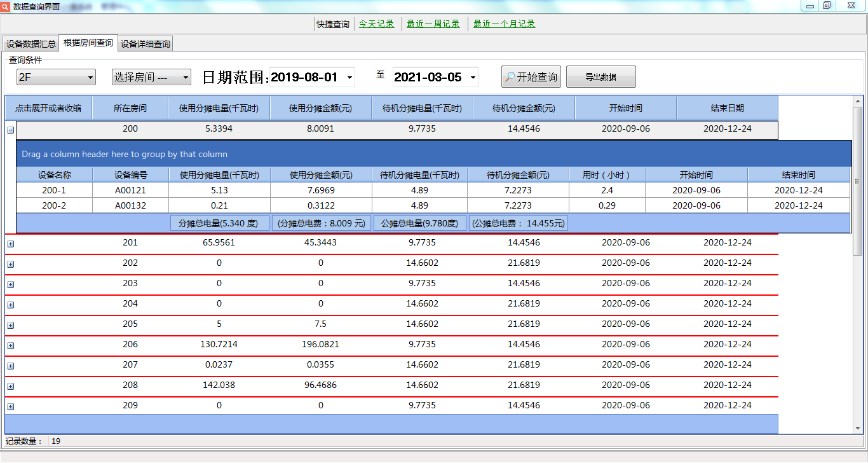The width and height of the screenshot is (868, 463).
Task: Click the vertical scrollbar thumb
Action: point(857,181)
